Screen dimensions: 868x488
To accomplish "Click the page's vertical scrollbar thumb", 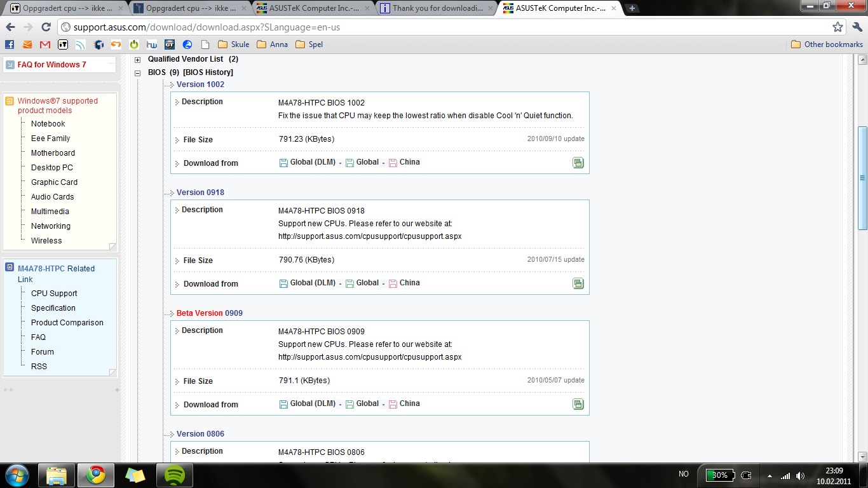I will (x=862, y=178).
